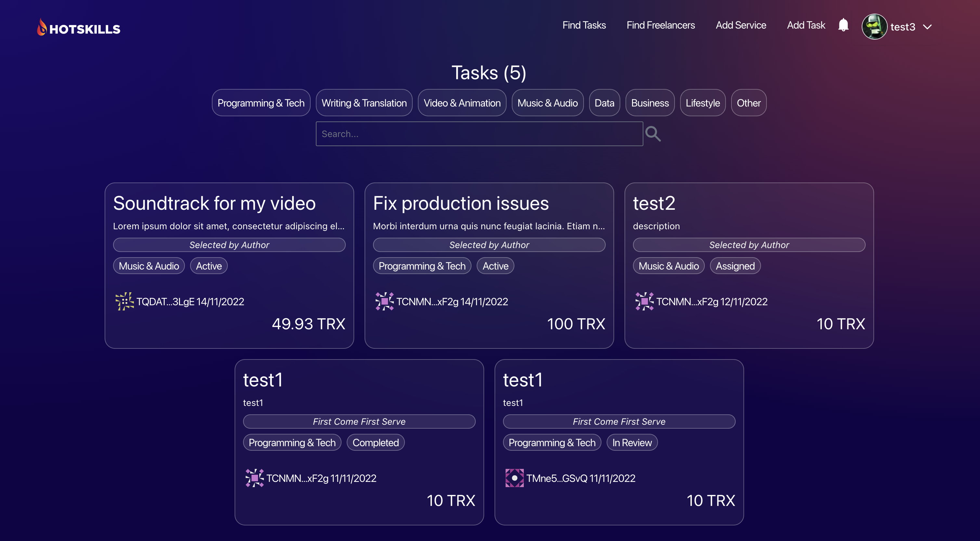Image resolution: width=980 pixels, height=541 pixels.
Task: Open Find Tasks in navigation
Action: click(584, 25)
